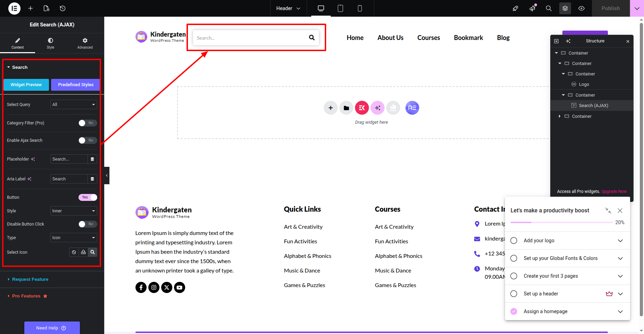Expand the Request Feature section
644x334 pixels.
30,279
